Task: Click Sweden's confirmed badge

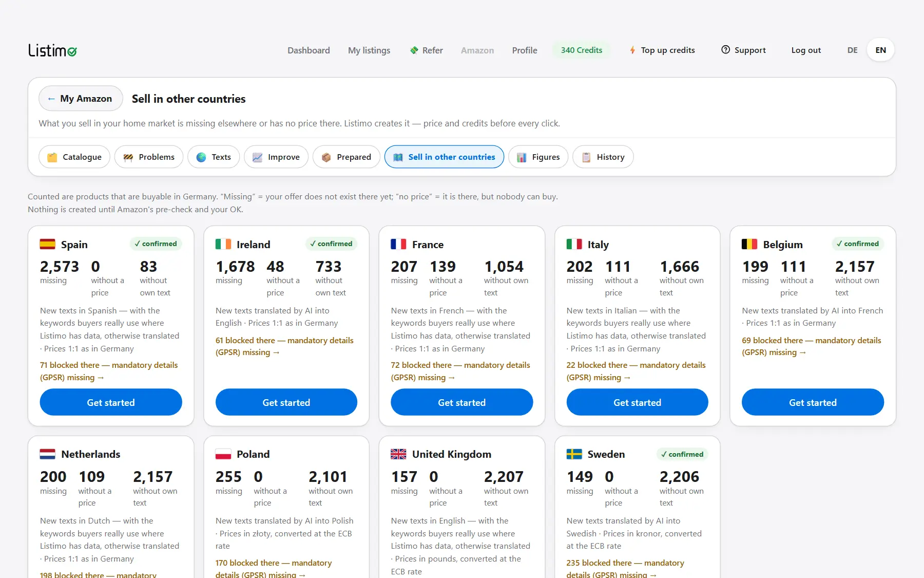Action: 682,454
